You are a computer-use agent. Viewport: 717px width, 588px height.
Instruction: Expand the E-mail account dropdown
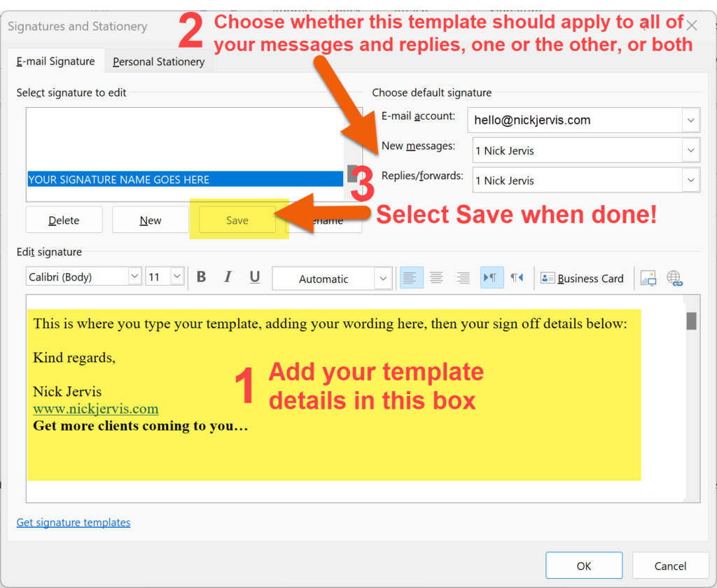(x=690, y=120)
